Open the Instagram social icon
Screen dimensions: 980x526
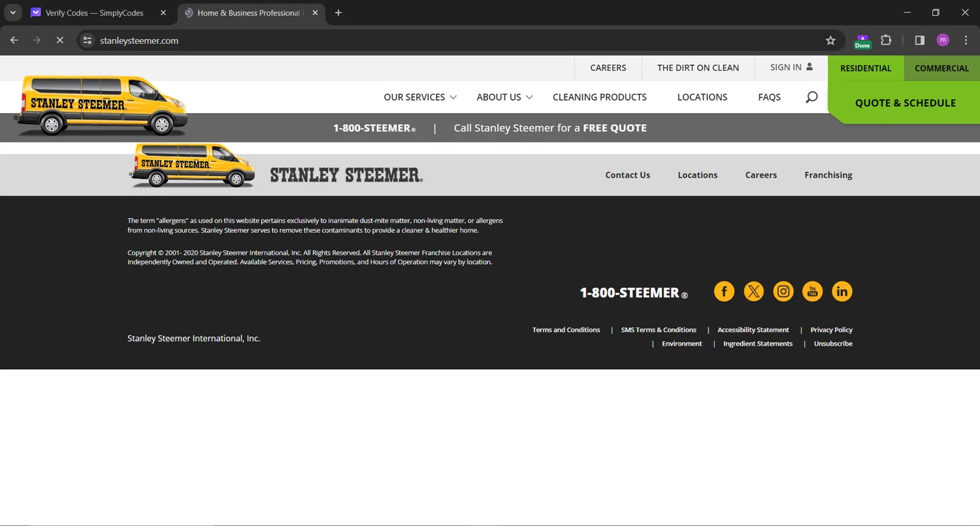[x=783, y=291]
